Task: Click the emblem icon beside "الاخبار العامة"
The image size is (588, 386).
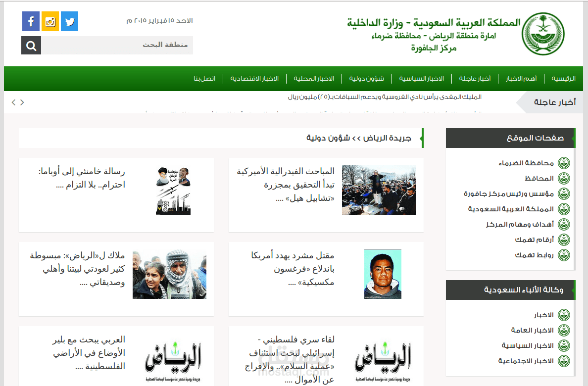Action: 563,330
